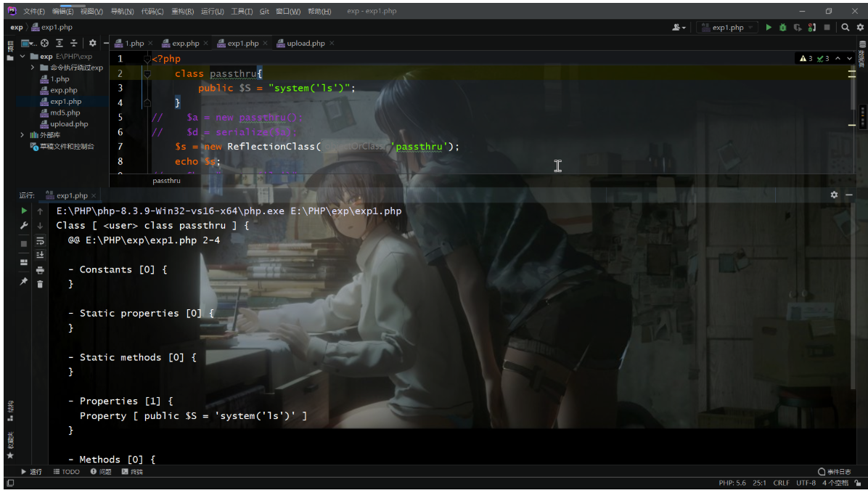
Task: Toggle soft-wrap in run console
Action: (40, 240)
